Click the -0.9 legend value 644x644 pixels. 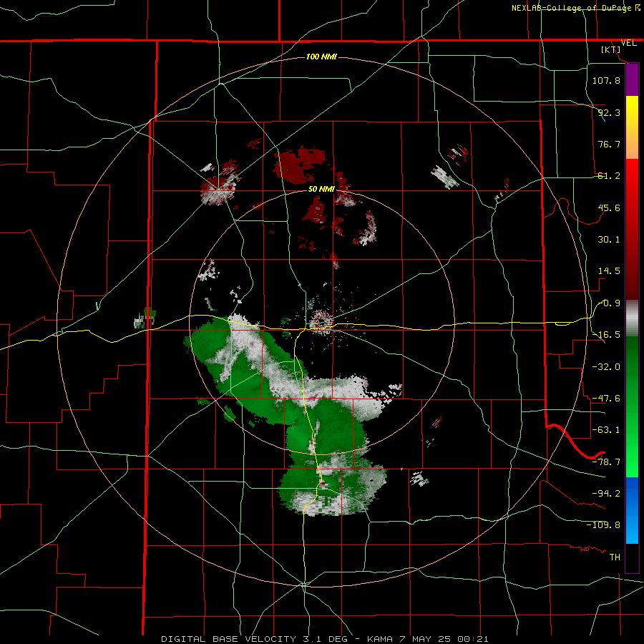(x=609, y=303)
